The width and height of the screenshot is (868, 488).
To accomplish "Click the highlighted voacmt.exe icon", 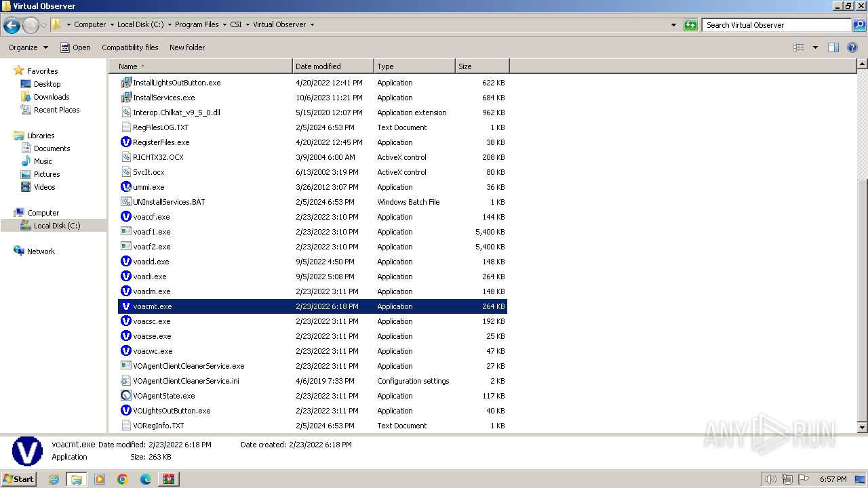I will [x=125, y=306].
